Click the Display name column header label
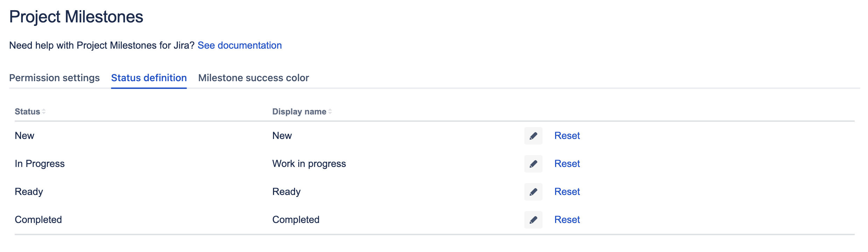 click(299, 111)
